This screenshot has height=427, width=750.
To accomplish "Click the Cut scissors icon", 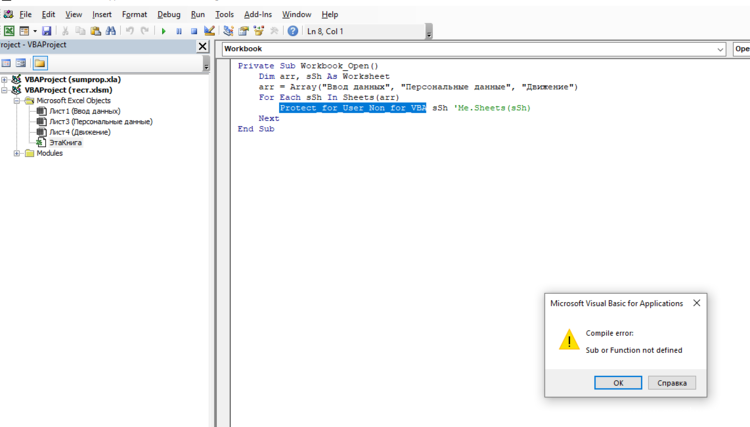I will click(x=66, y=31).
